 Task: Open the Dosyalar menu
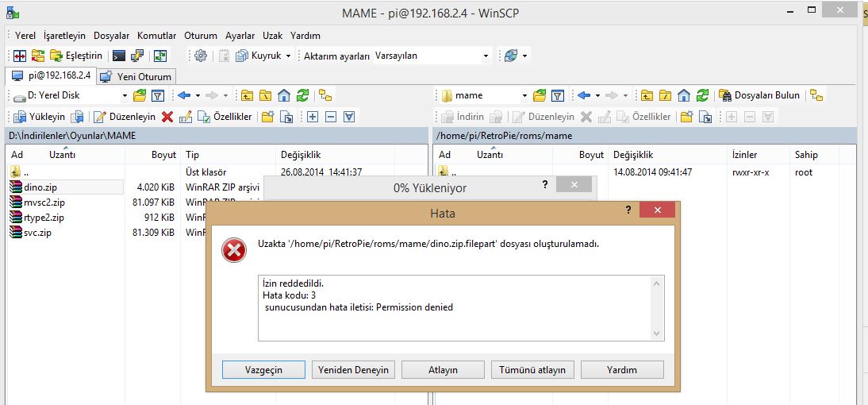(111, 36)
